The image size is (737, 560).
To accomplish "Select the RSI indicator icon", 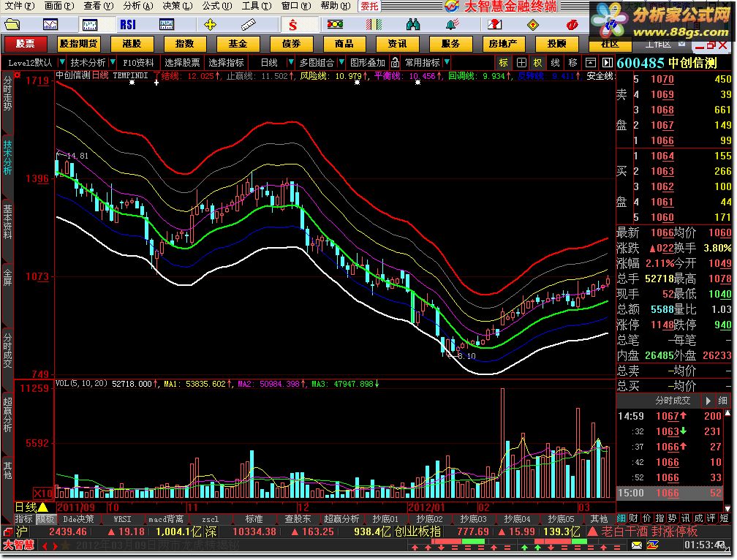I will point(128,24).
